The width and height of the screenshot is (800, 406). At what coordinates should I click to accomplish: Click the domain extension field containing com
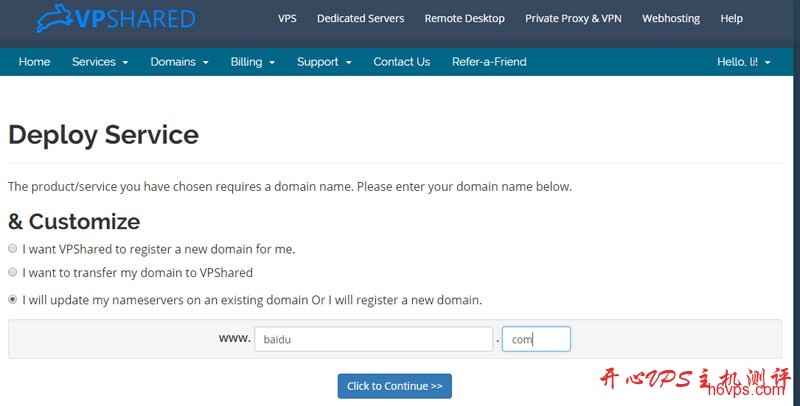click(536, 339)
